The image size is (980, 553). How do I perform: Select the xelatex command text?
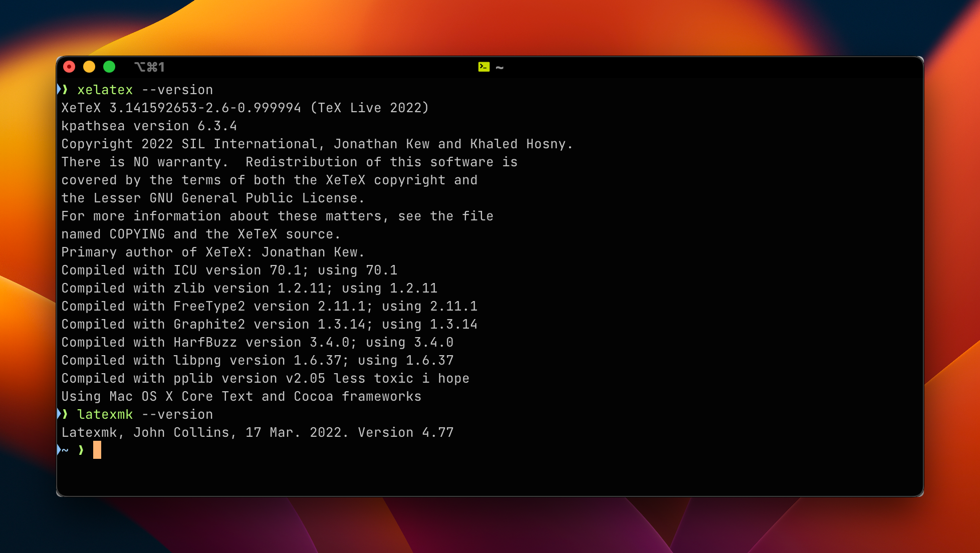pyautogui.click(x=105, y=90)
